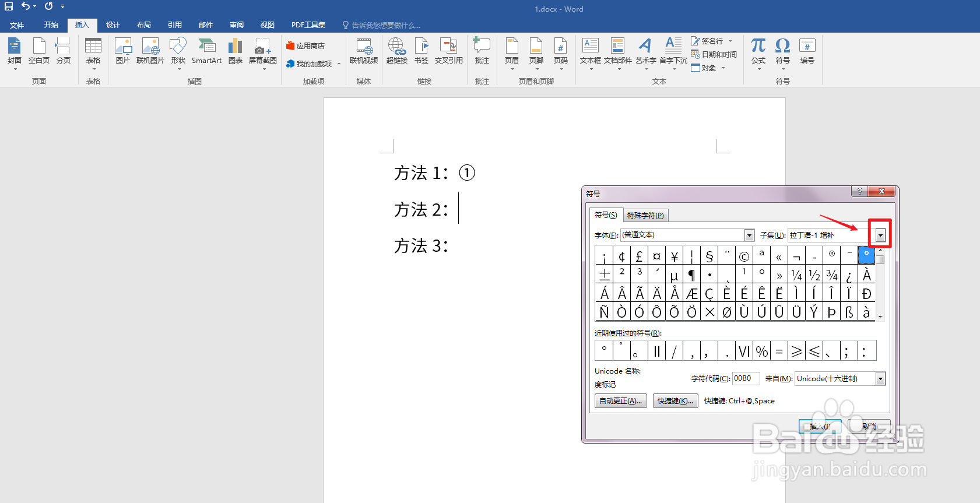Insert a SmartArt graphic

pos(206,51)
